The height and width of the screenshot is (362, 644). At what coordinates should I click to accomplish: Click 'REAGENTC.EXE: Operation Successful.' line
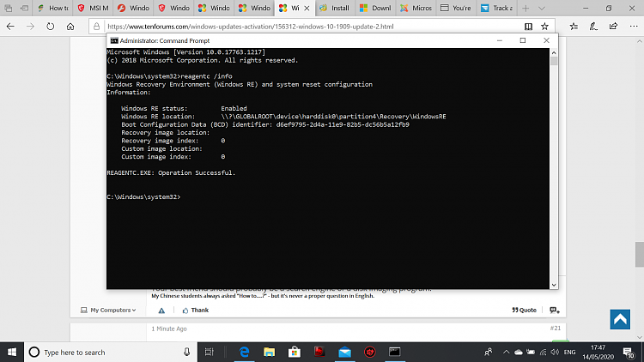click(171, 172)
